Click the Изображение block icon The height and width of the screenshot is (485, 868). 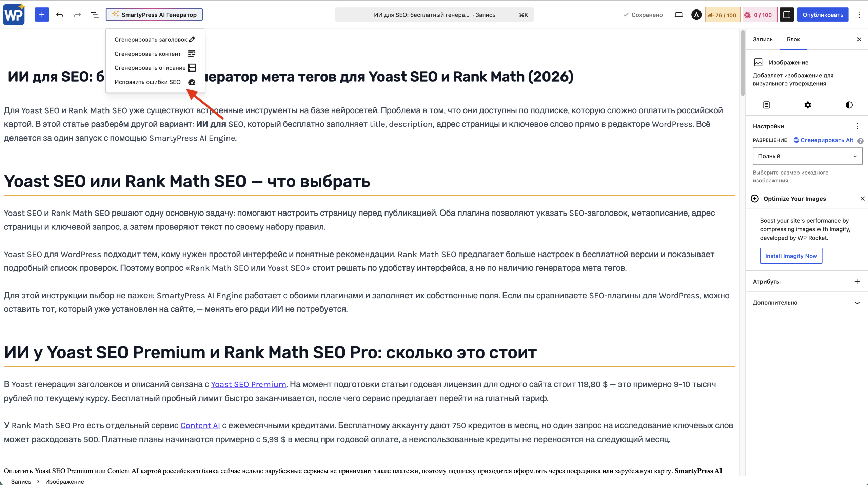pos(758,62)
